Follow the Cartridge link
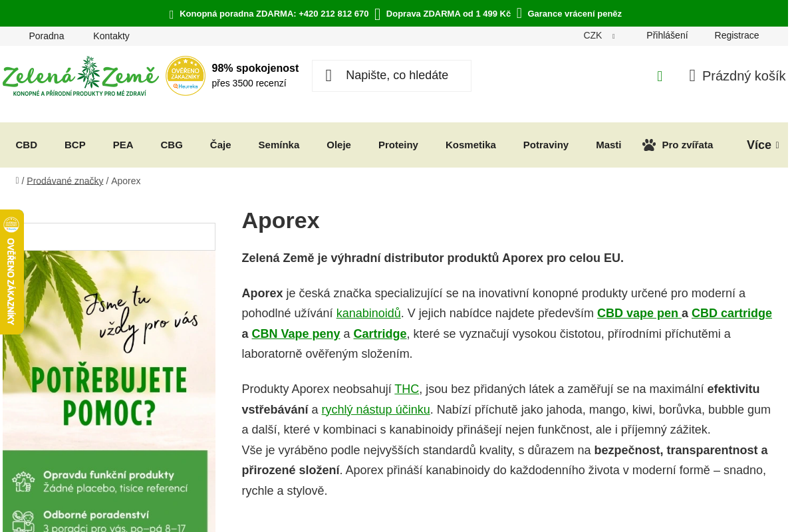This screenshot has width=798, height=532. (x=380, y=334)
